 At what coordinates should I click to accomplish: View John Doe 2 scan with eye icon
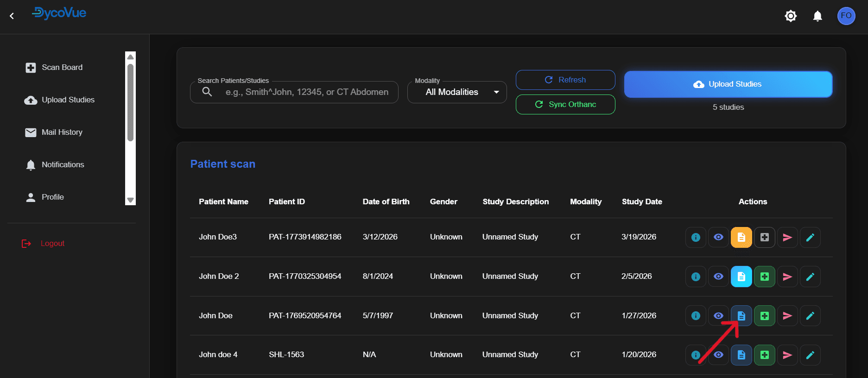tap(718, 277)
